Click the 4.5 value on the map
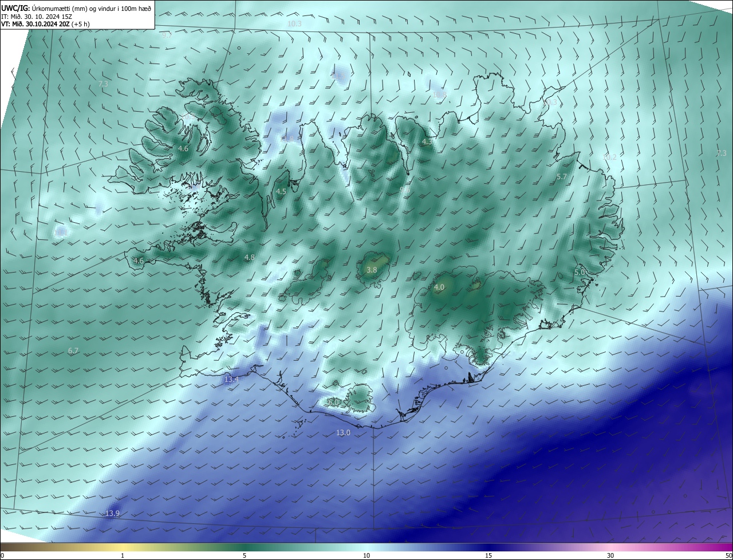 (x=281, y=192)
